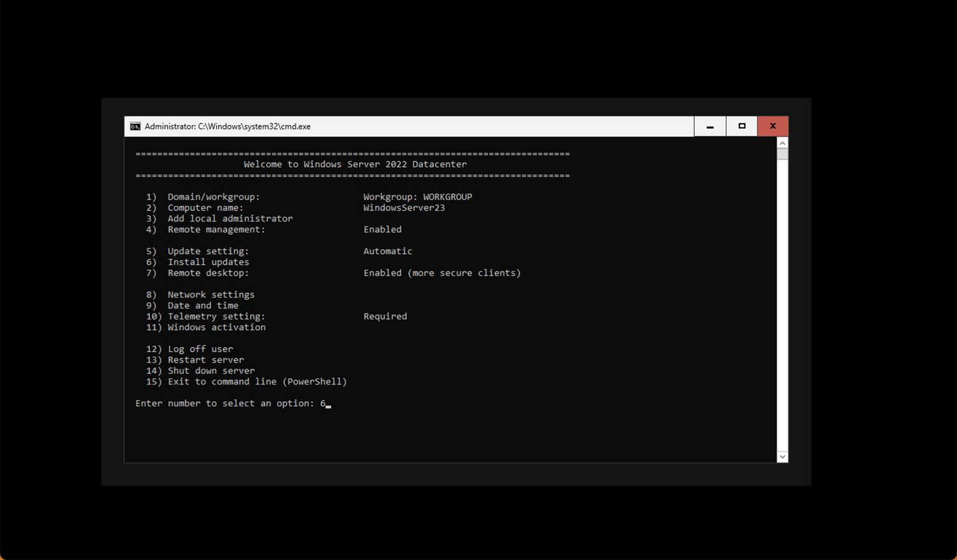The image size is (957, 560).
Task: Select 'Exit to command line (PowerShell)' line
Action: pyautogui.click(x=246, y=381)
